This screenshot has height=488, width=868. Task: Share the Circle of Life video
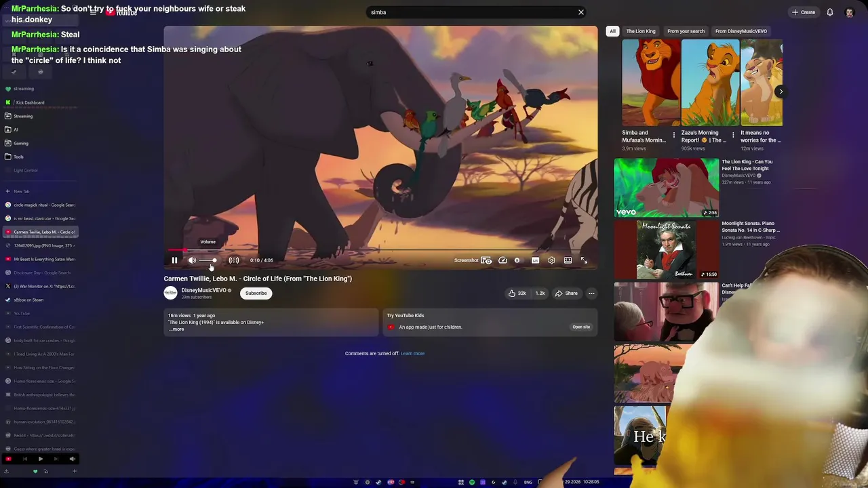coord(566,293)
